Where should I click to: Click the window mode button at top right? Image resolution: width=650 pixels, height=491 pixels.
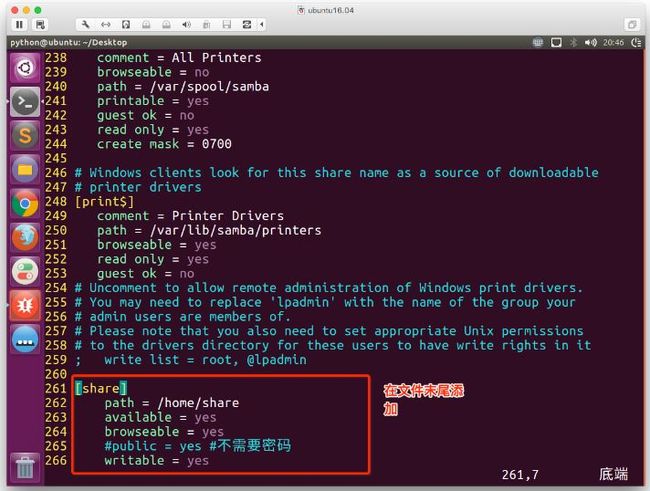(x=632, y=24)
